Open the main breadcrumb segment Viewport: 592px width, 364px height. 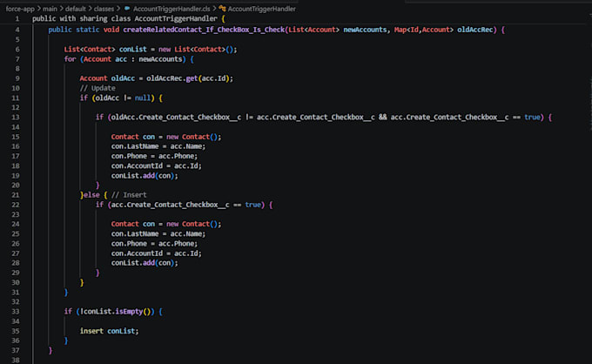click(x=50, y=9)
